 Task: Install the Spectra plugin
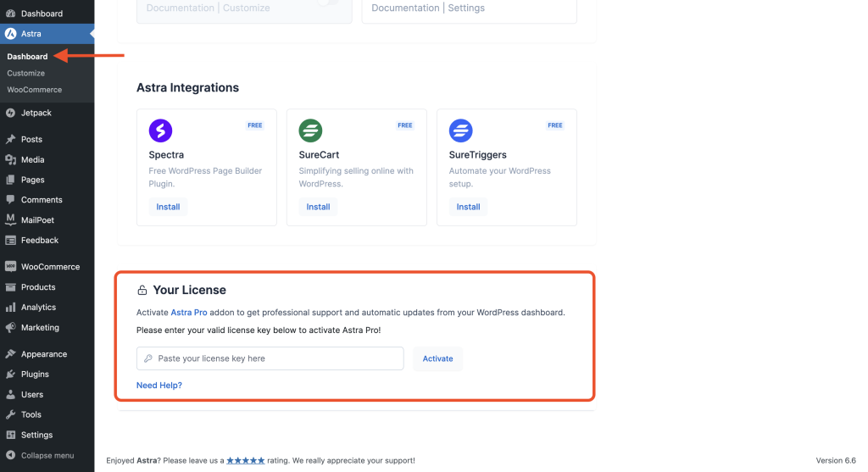168,207
